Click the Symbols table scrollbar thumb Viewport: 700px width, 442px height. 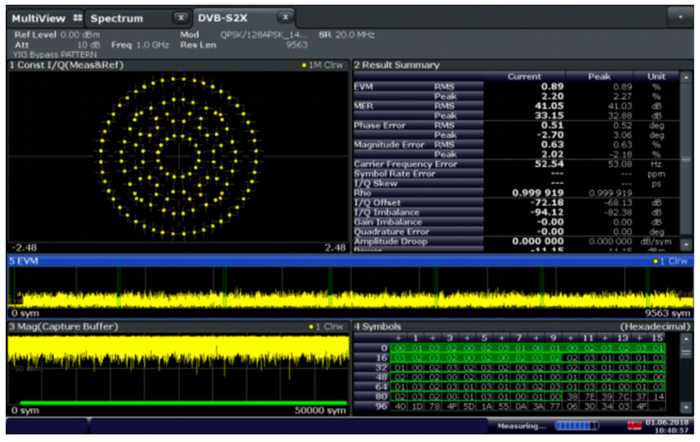click(x=686, y=352)
